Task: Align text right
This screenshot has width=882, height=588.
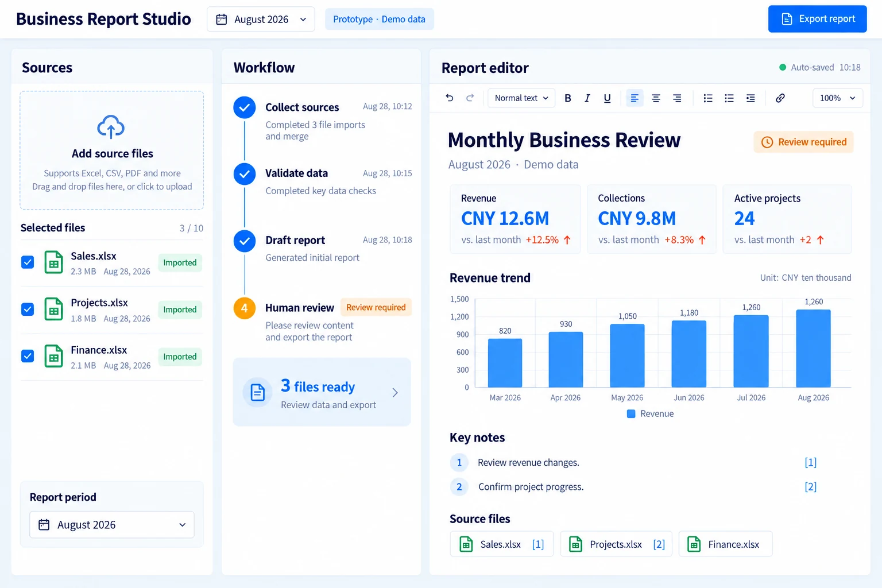Action: 677,98
